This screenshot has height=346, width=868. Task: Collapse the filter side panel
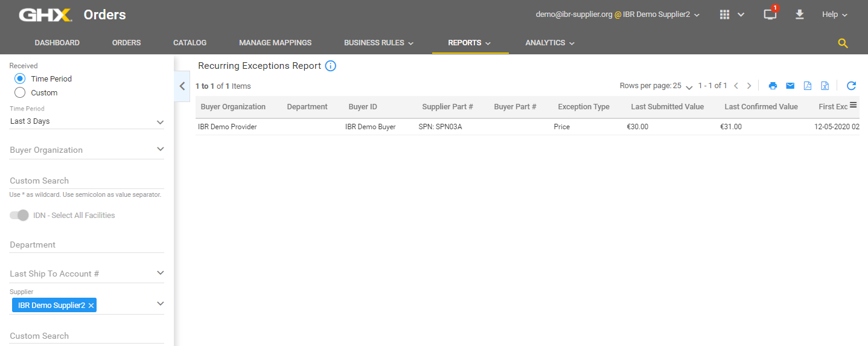coord(182,86)
